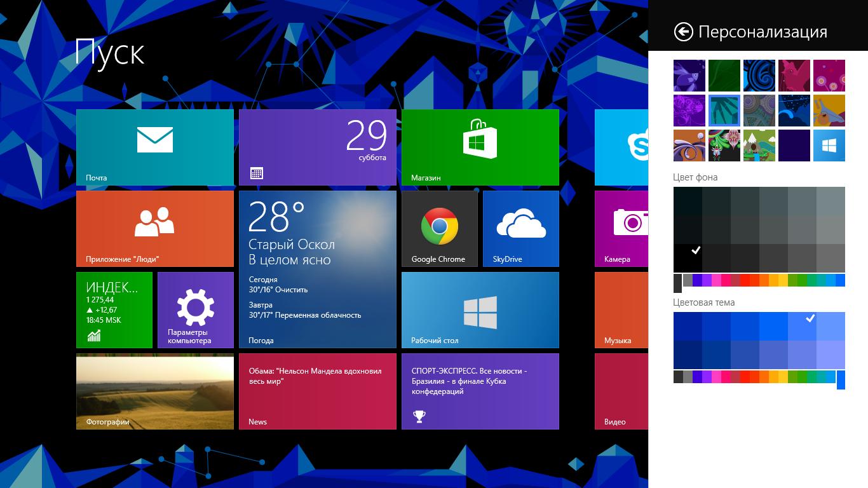The image size is (868, 488).
Task: Choose the yellow-orange animal background thumbnail
Action: pyautogui.click(x=829, y=111)
